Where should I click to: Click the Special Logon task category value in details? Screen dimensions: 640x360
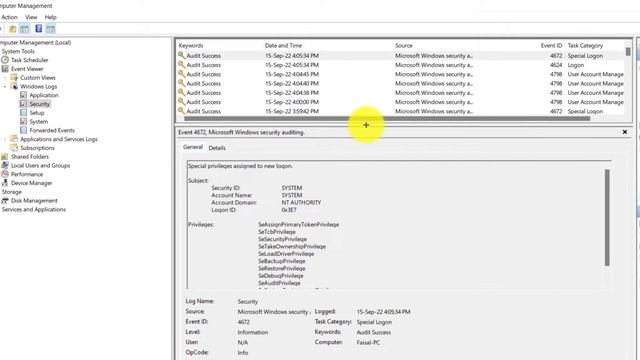click(374, 322)
